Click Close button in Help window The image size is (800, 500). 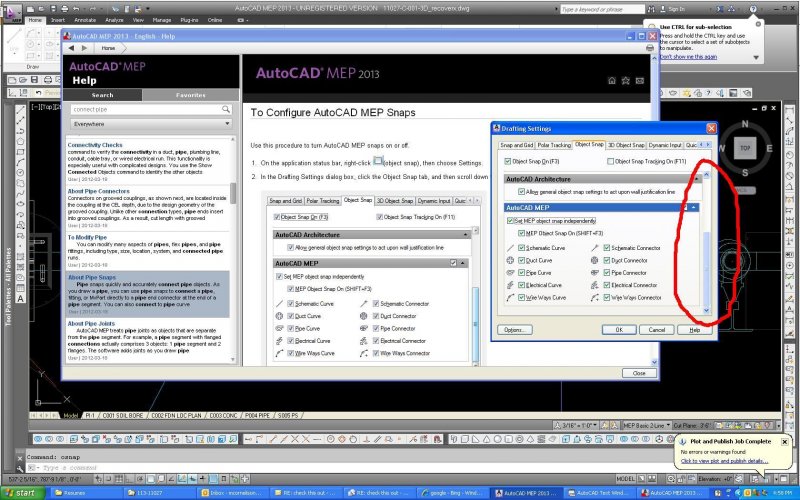coord(639,373)
